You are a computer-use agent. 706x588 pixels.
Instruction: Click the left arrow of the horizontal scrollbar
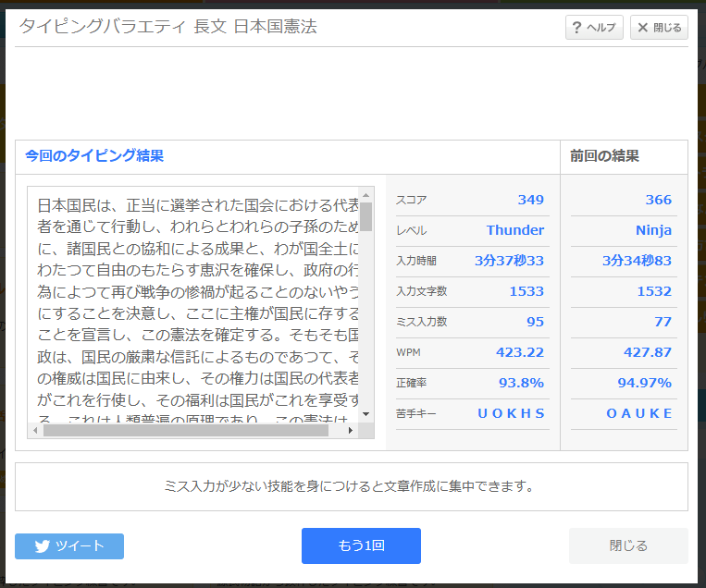[x=36, y=431]
